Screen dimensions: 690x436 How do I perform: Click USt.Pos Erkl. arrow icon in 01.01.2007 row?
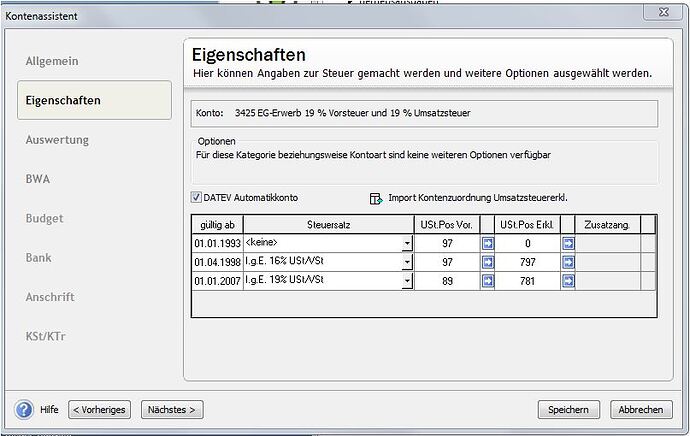click(568, 281)
